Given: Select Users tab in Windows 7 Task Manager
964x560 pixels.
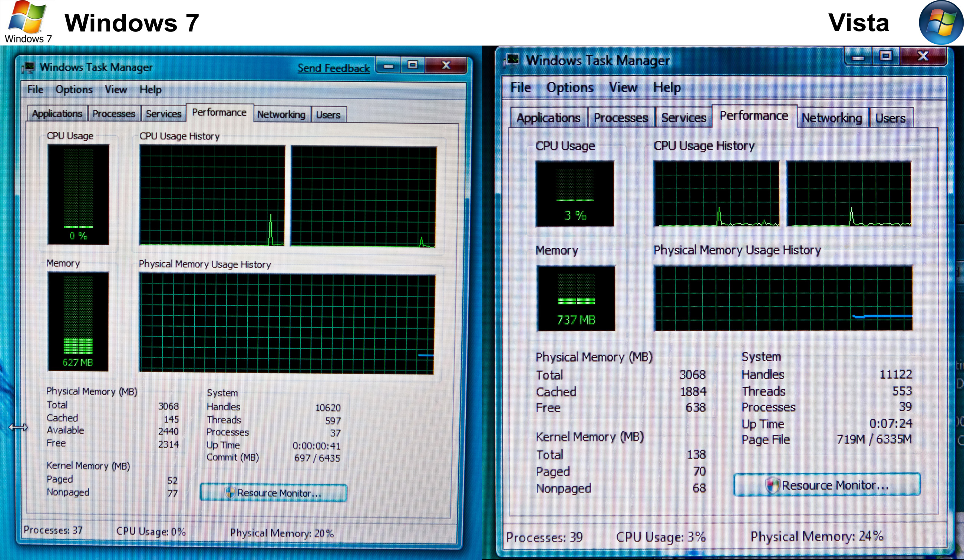Looking at the screenshot, I should click(x=328, y=115).
